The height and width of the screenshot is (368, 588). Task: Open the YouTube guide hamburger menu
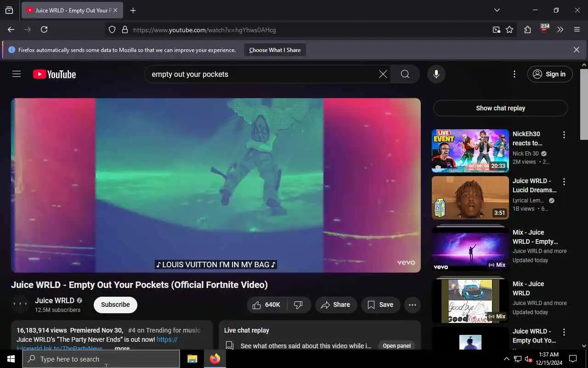17,74
